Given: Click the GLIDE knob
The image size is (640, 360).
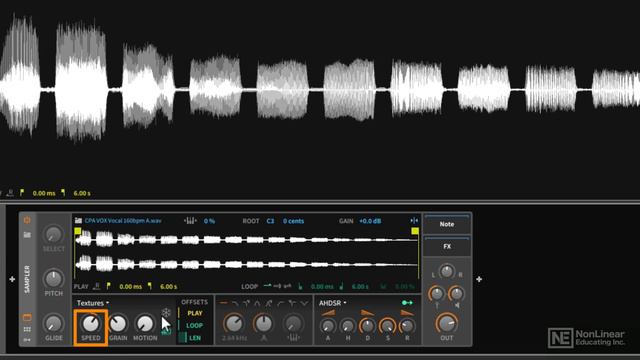Looking at the screenshot, I should pyautogui.click(x=53, y=324).
